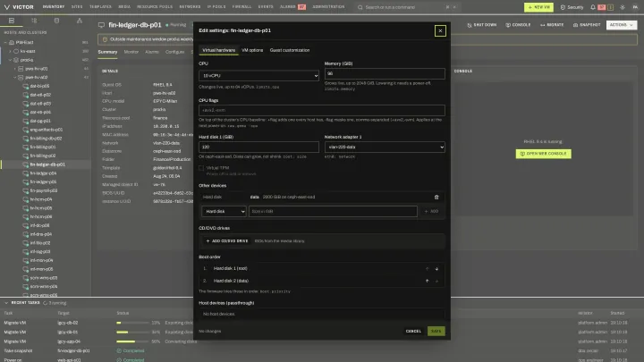Click Migrate in the VM toolbar

tap(552, 25)
